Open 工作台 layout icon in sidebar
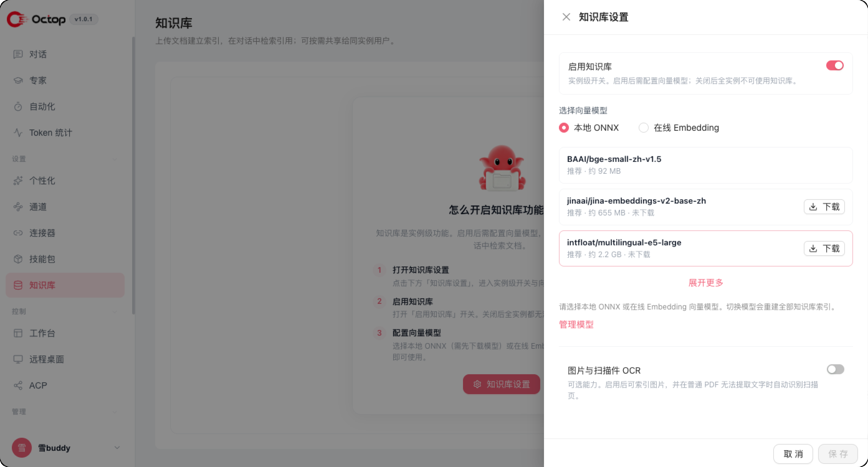The height and width of the screenshot is (467, 868). coord(18,333)
